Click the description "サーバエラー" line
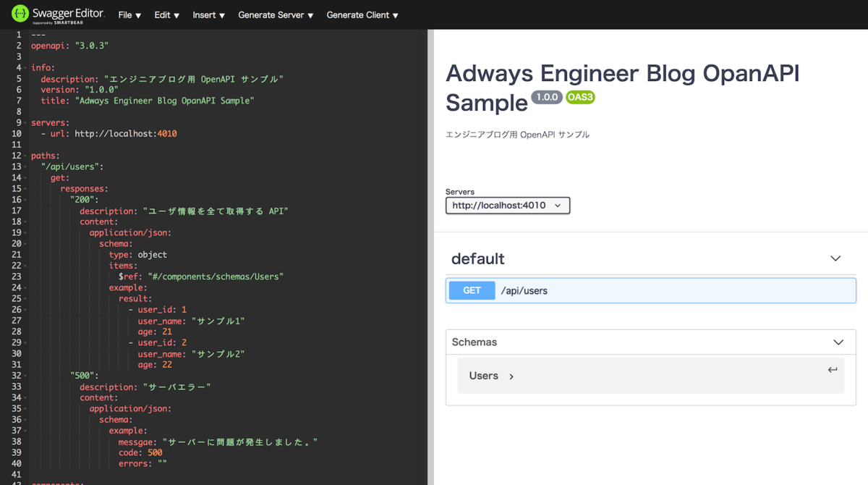Viewport: 868px width, 485px height. tap(145, 387)
